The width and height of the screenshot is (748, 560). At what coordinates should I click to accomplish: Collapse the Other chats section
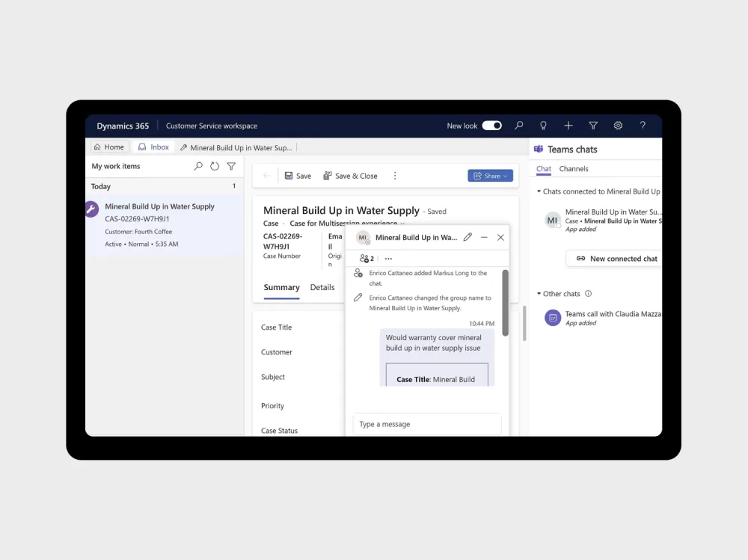click(539, 294)
